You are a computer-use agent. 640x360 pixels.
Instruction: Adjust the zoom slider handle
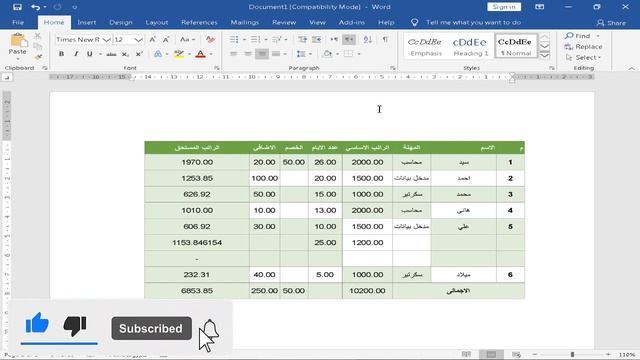pyautogui.click(x=572, y=354)
